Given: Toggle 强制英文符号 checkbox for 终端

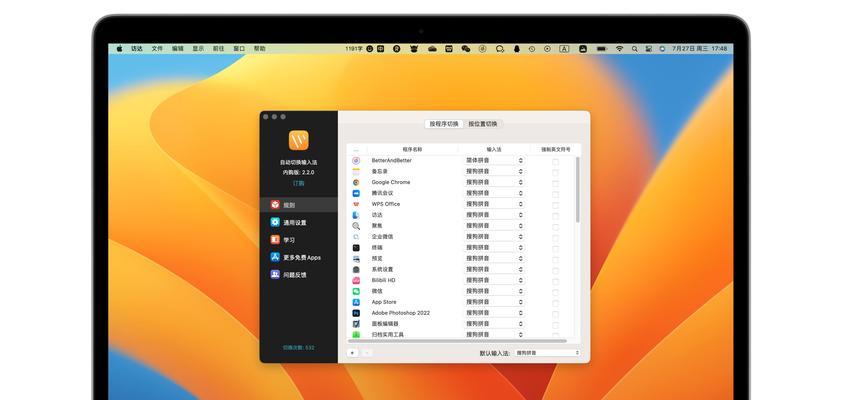Looking at the screenshot, I should [x=555, y=249].
